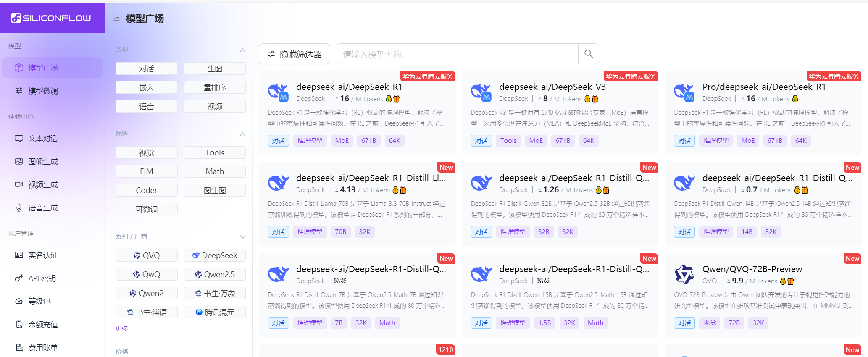This screenshot has height=357, width=868.
Task: Filter by Qwen2.5 series
Action: pos(215,274)
